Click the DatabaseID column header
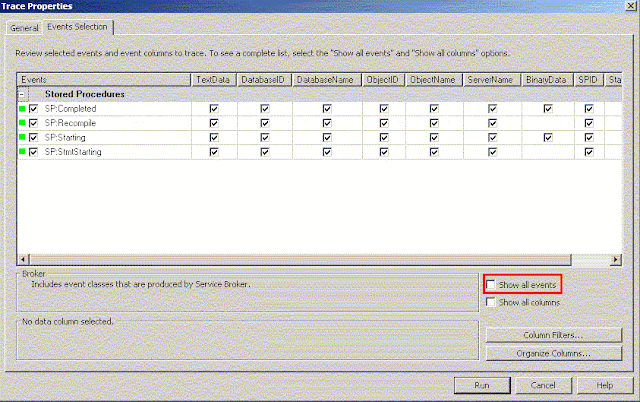 tap(264, 80)
